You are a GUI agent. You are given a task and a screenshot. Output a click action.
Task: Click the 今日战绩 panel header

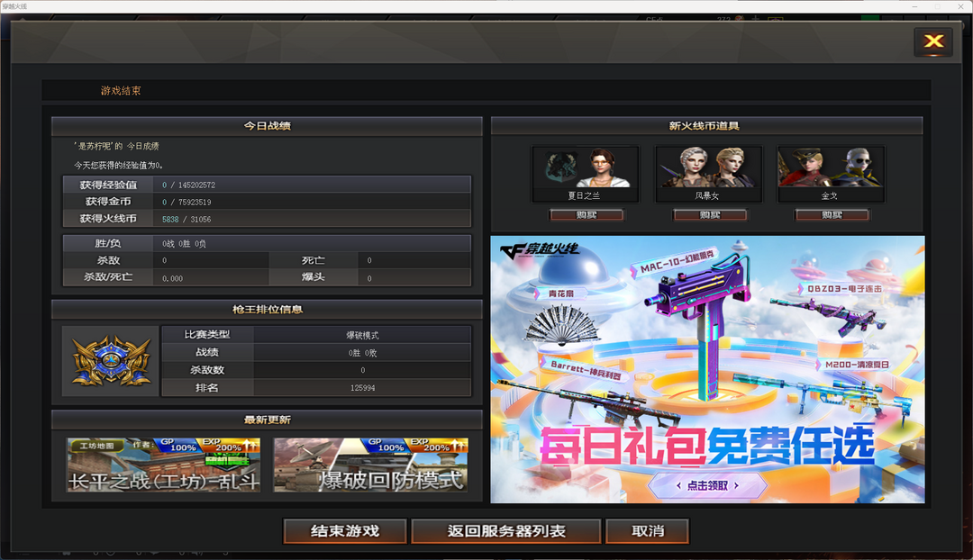coord(267,126)
